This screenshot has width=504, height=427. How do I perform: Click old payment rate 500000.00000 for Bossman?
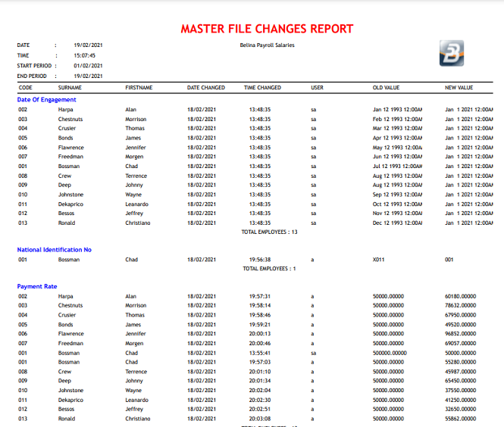coord(390,353)
